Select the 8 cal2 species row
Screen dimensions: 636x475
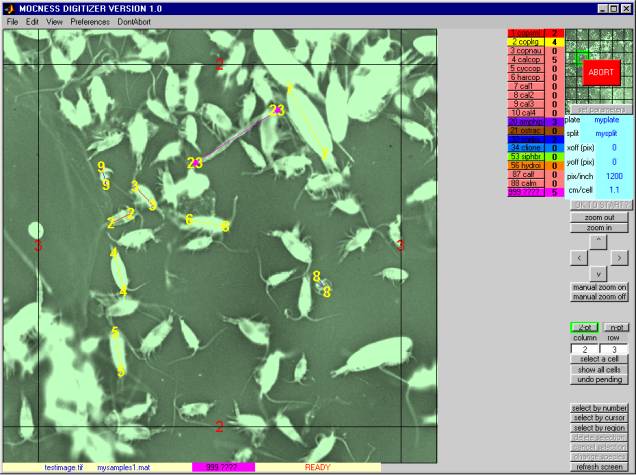click(x=526, y=95)
